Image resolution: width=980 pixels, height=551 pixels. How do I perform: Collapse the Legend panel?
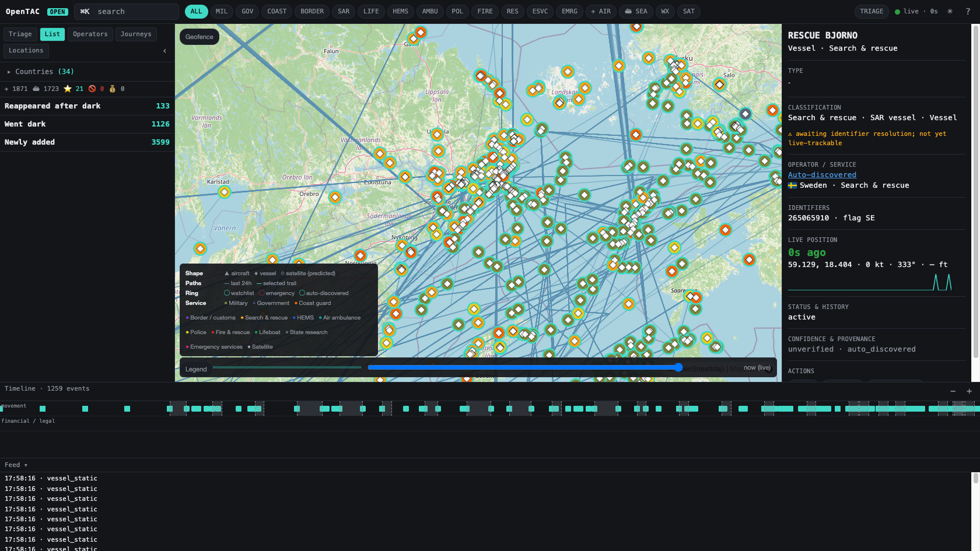click(196, 369)
